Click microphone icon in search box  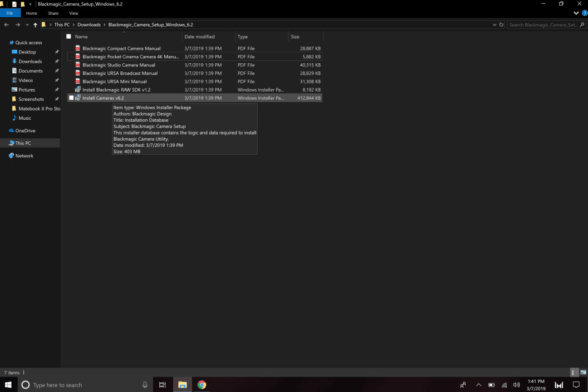[145, 385]
